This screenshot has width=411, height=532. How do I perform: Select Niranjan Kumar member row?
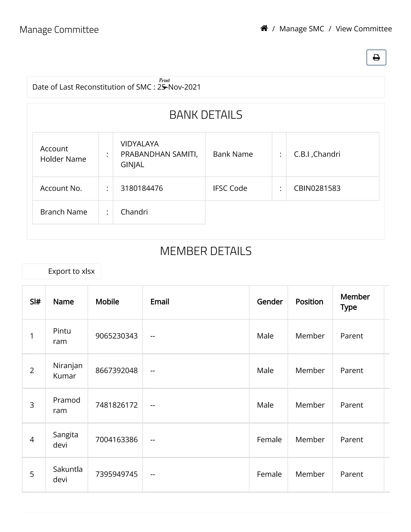[67, 371]
